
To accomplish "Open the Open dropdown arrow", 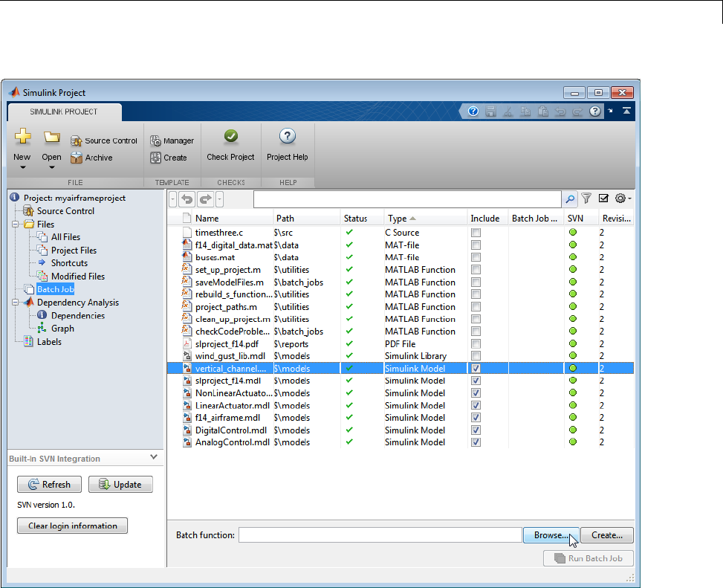I will [x=52, y=167].
